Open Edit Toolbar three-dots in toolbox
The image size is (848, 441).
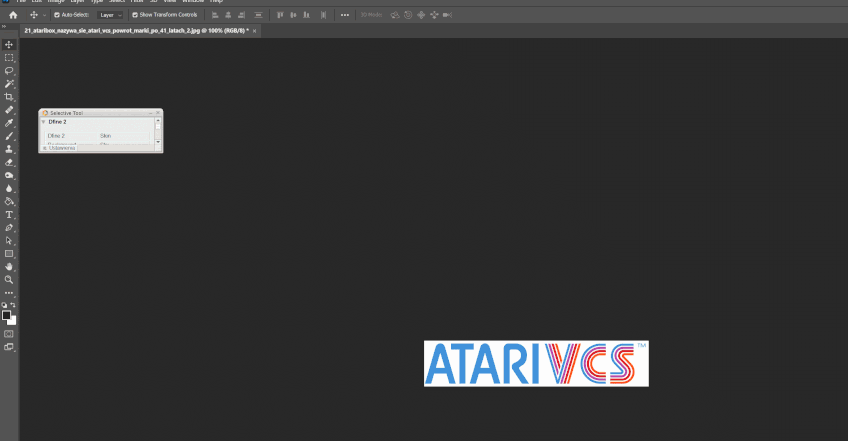tap(9, 293)
